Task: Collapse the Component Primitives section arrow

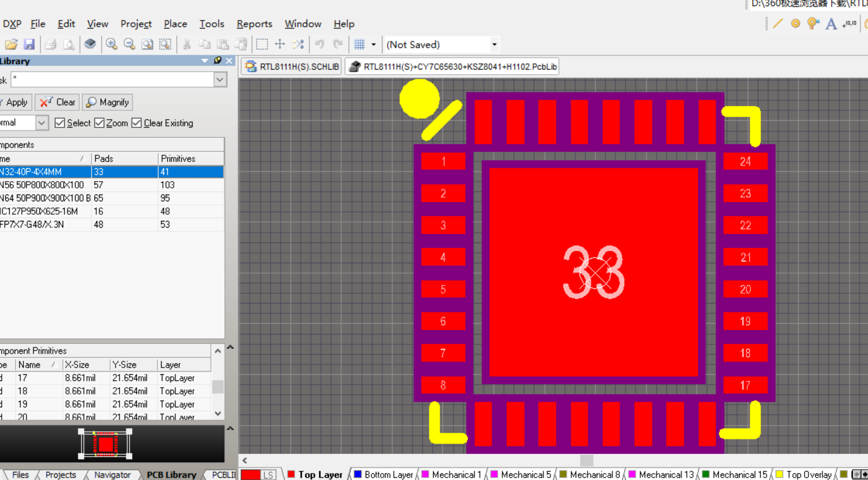Action: tap(230, 347)
